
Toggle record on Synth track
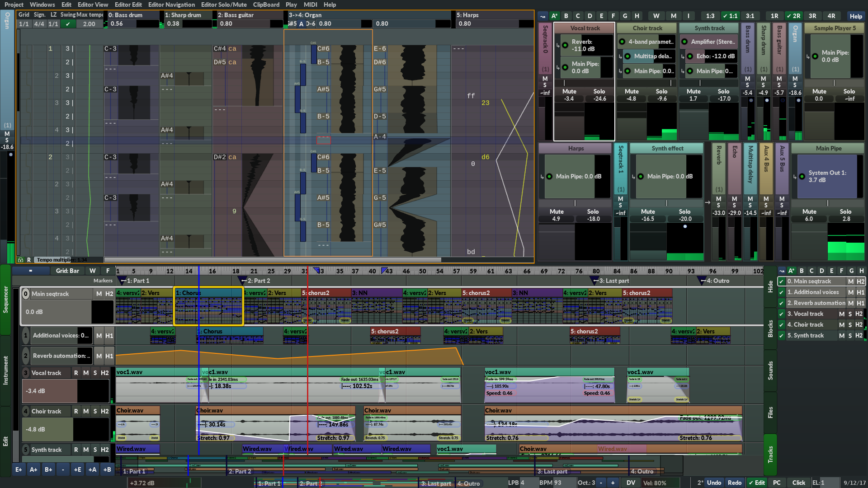(x=76, y=450)
